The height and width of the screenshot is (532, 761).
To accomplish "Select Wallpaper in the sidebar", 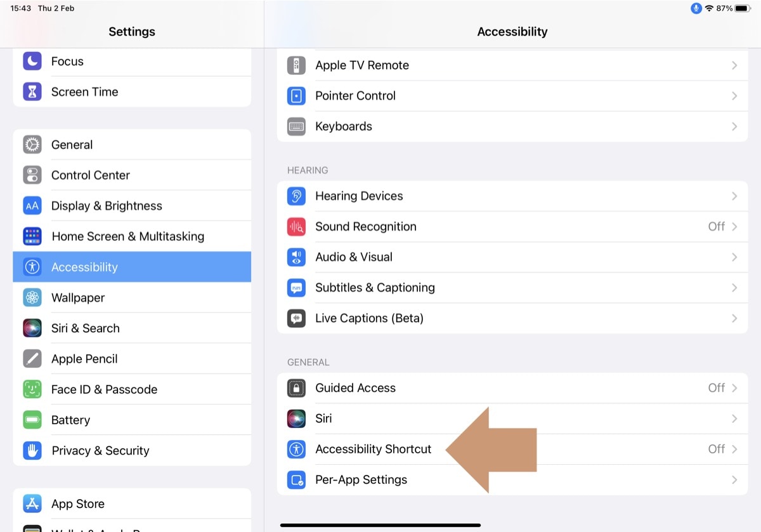I will pyautogui.click(x=132, y=297).
